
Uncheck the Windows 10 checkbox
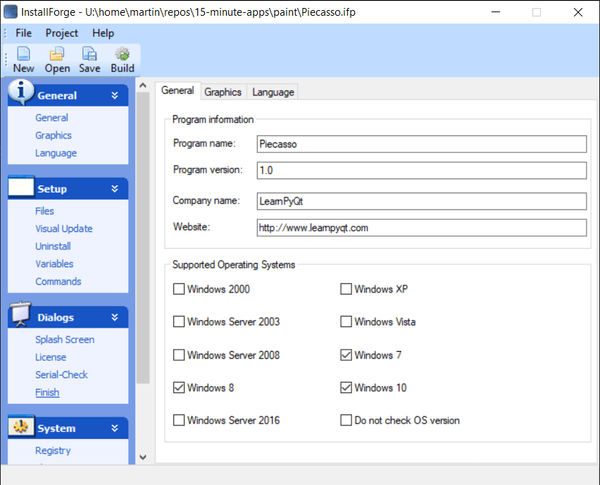pos(346,387)
